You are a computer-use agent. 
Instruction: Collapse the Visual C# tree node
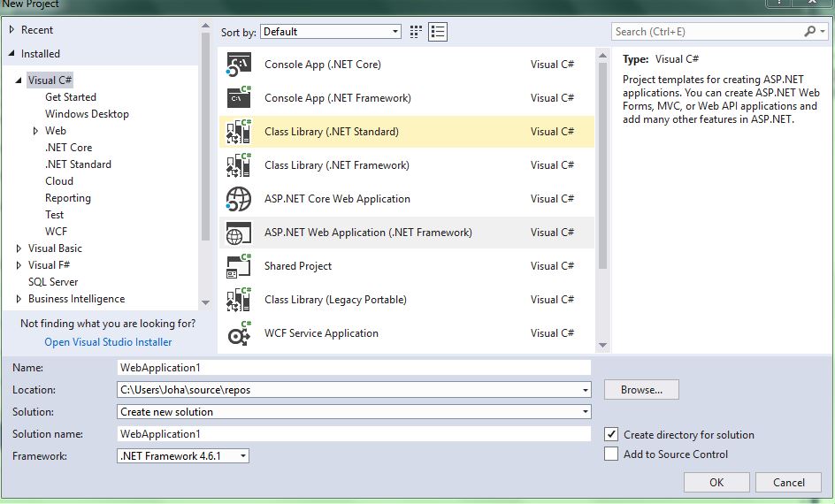19,80
